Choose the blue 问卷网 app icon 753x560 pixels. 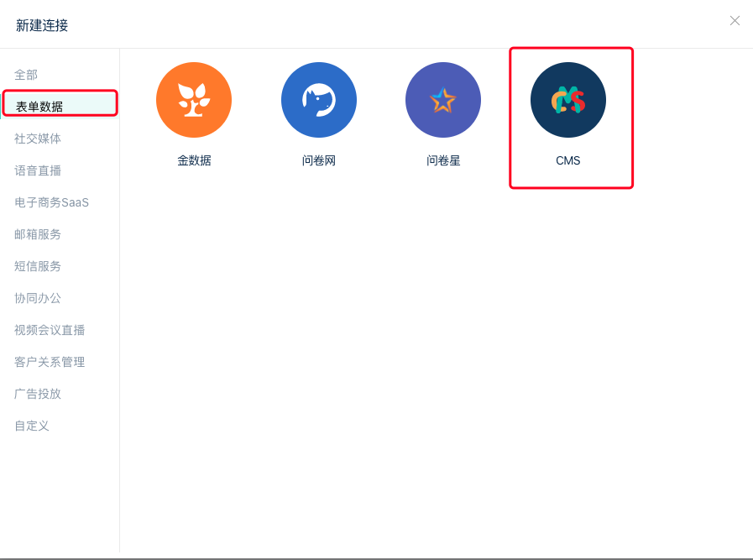click(319, 100)
